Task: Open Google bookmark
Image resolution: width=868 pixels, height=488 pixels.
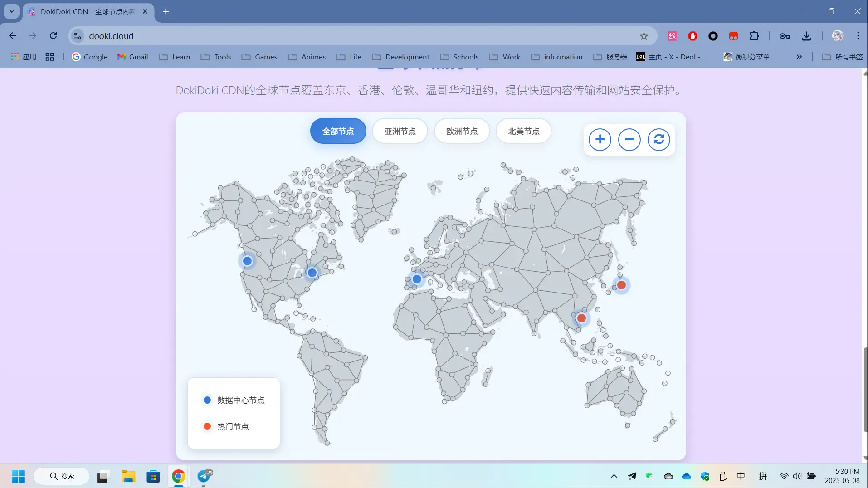Action: (x=90, y=57)
